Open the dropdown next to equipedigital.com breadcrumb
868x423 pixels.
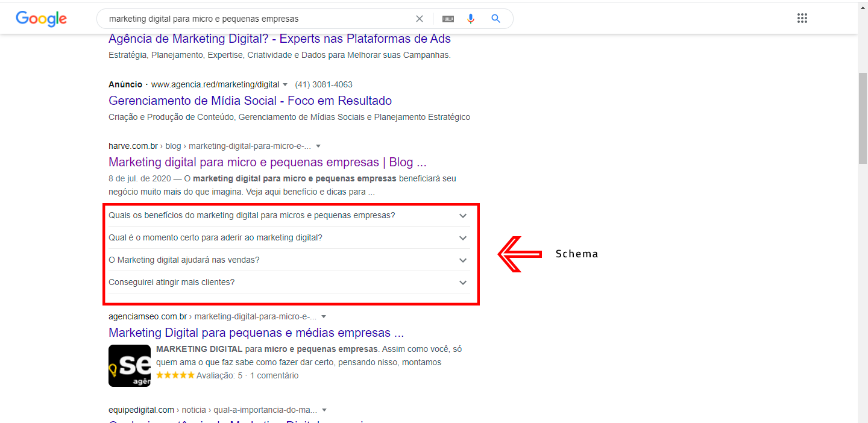pyautogui.click(x=324, y=409)
